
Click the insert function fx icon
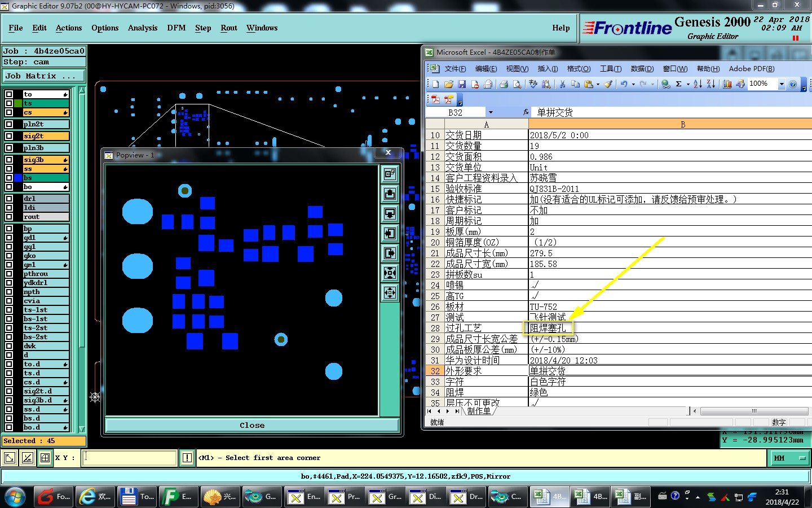click(526, 112)
